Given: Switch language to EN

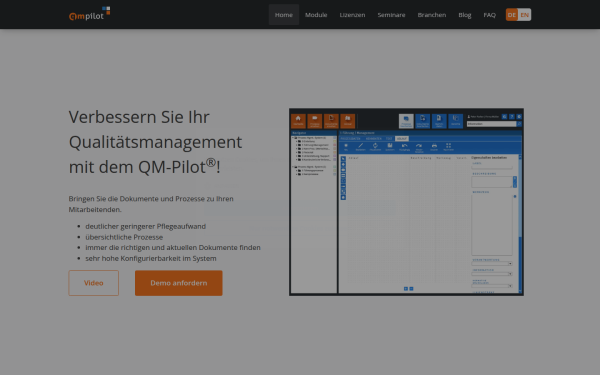Looking at the screenshot, I should (x=525, y=15).
